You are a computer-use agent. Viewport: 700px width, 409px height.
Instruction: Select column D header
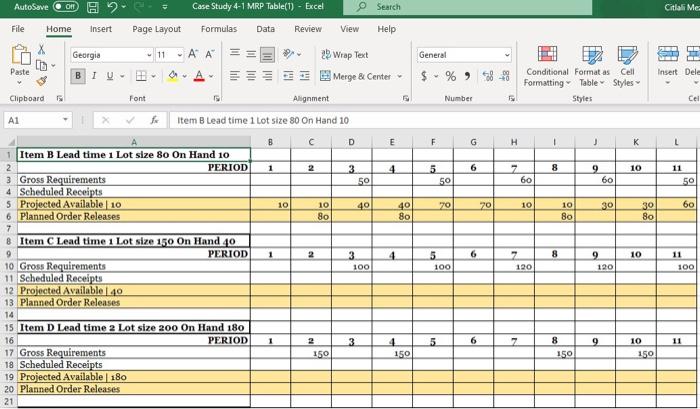pyautogui.click(x=351, y=142)
